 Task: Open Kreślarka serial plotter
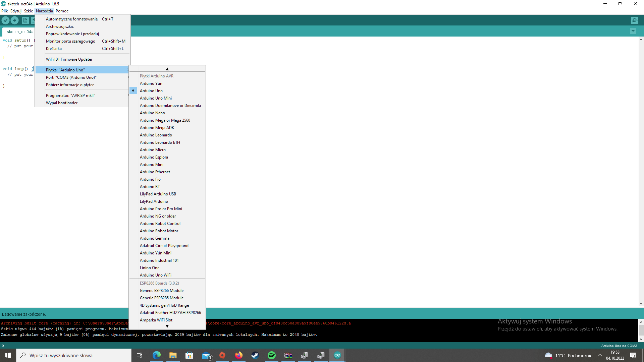[x=82, y=49]
